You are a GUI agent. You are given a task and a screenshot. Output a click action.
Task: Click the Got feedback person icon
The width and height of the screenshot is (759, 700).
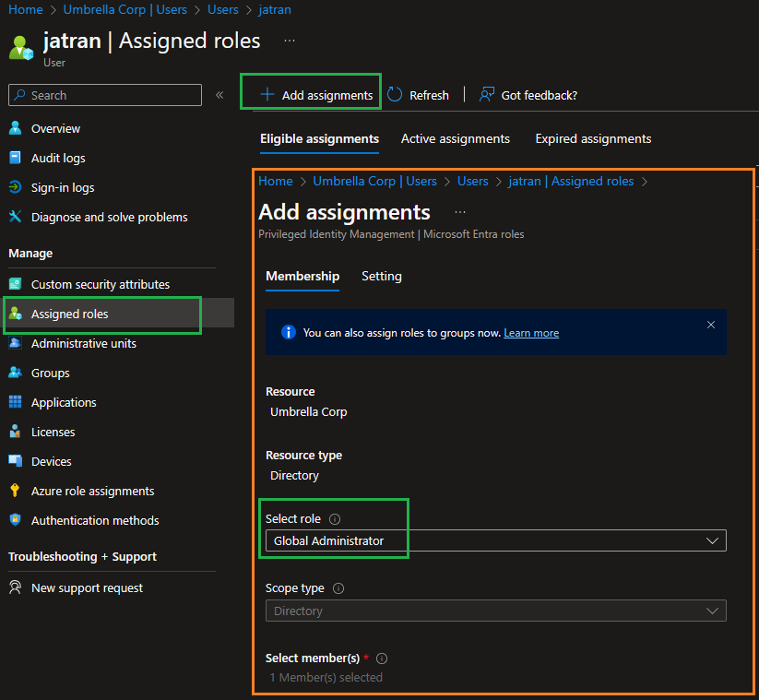(x=486, y=95)
